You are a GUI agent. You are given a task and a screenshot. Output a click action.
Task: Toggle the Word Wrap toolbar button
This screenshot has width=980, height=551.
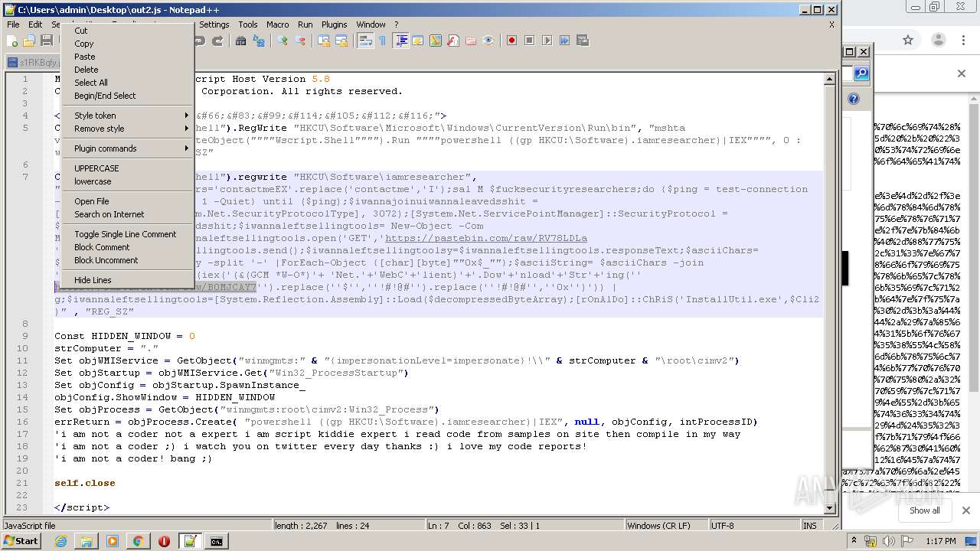[x=365, y=41]
